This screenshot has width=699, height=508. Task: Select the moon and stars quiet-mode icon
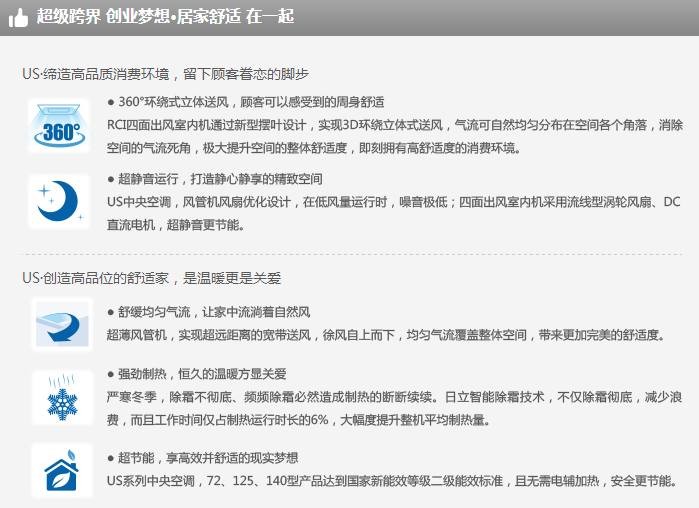(x=59, y=201)
